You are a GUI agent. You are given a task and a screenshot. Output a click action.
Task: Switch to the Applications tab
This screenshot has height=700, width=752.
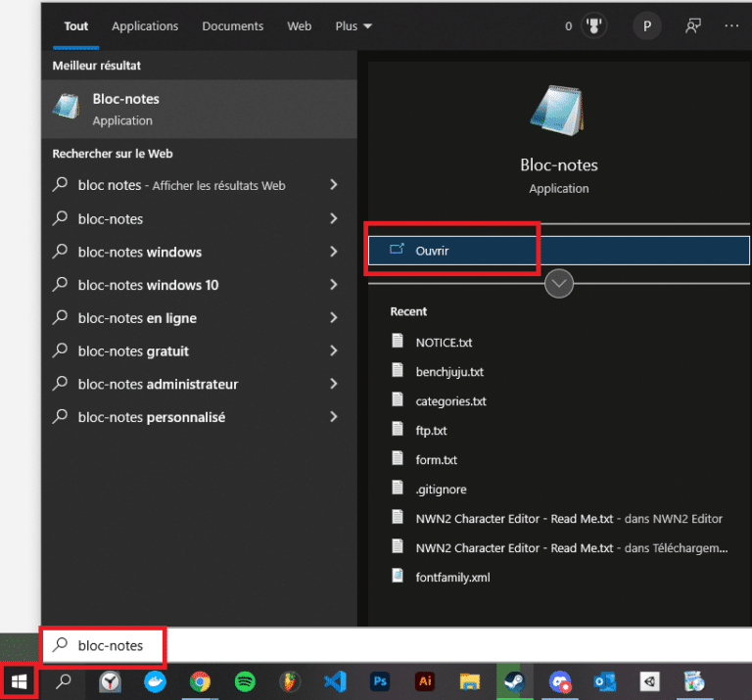pos(145,26)
